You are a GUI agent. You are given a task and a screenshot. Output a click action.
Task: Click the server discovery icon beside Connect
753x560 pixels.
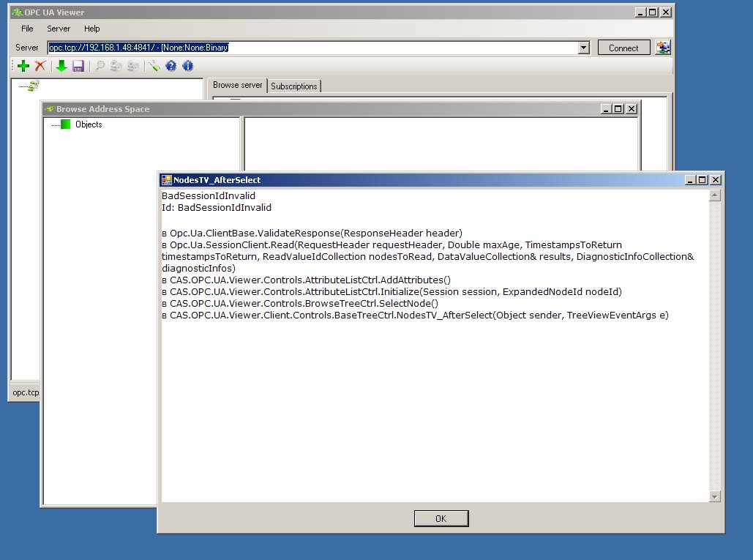(x=662, y=48)
